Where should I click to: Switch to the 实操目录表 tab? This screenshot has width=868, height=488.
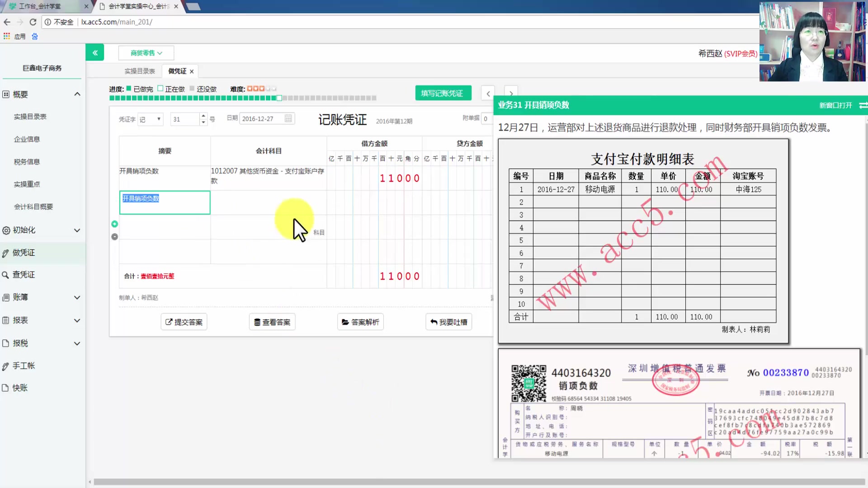point(139,71)
